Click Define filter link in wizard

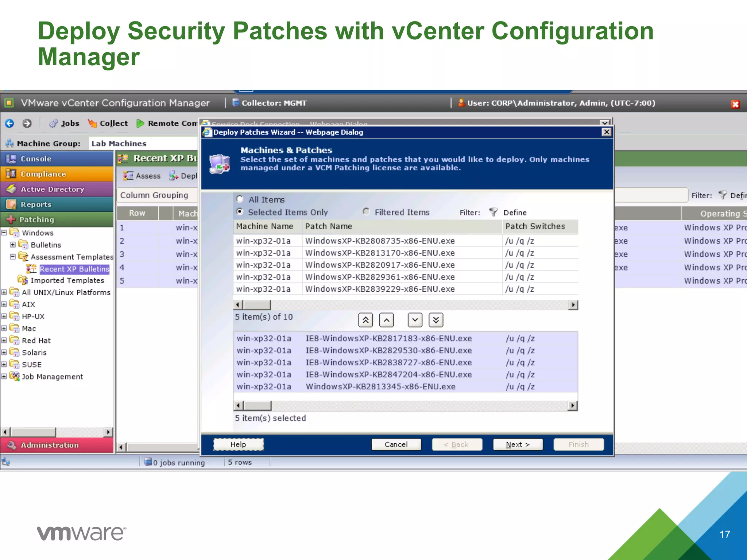(515, 213)
